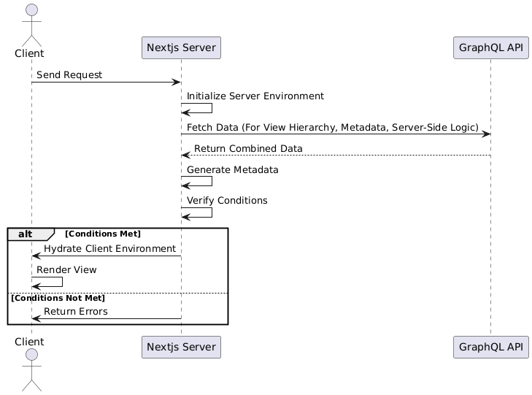Select the Fetch Data message text
532x395 pixels.
pos(332,127)
